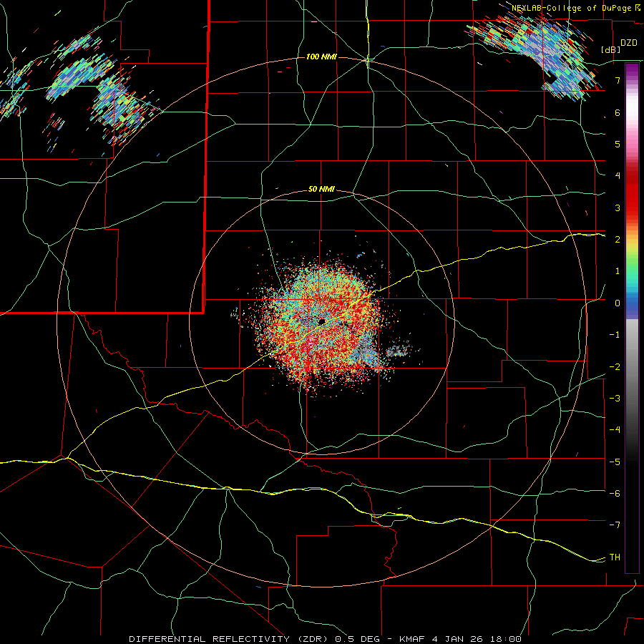Click the "50 NMI" range ring label
Image resolution: width=644 pixels, height=644 pixels.
tap(321, 190)
